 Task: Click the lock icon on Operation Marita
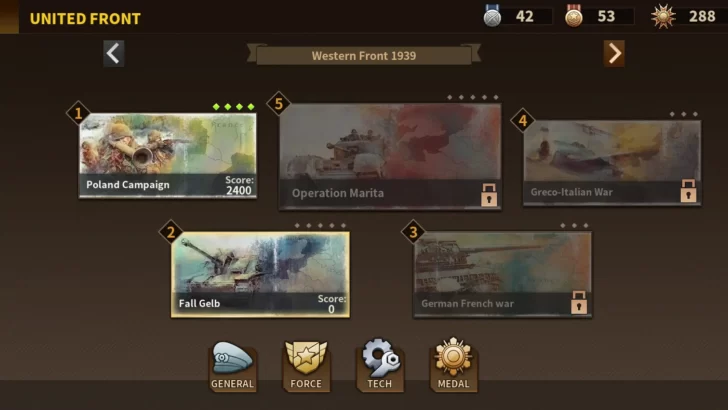[489, 195]
